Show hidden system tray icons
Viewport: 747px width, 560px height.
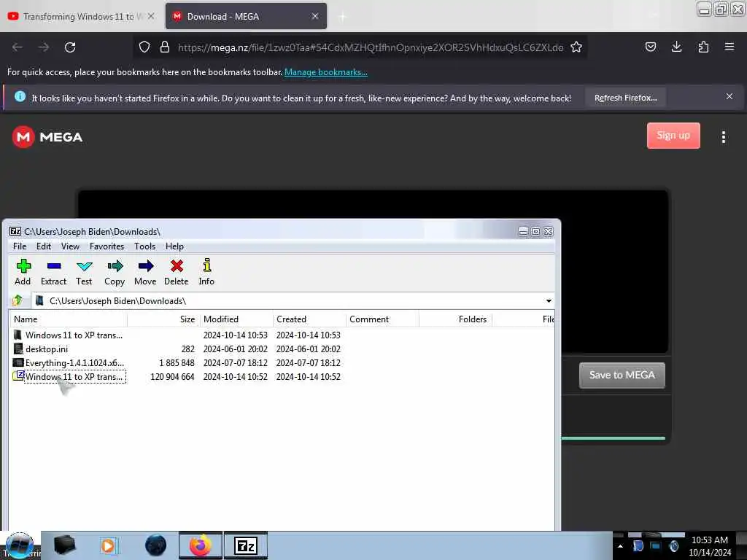pos(620,546)
